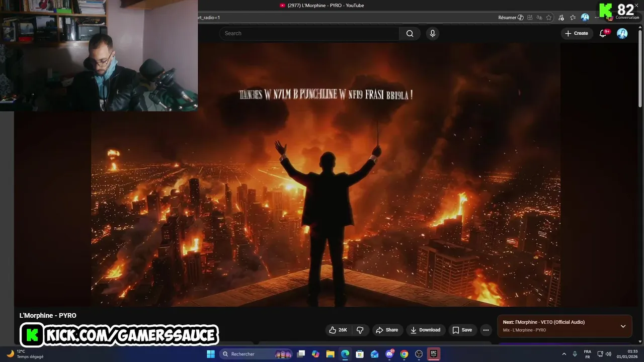The height and width of the screenshot is (362, 644).
Task: Open the FRA FR language switcher
Action: click(x=587, y=354)
